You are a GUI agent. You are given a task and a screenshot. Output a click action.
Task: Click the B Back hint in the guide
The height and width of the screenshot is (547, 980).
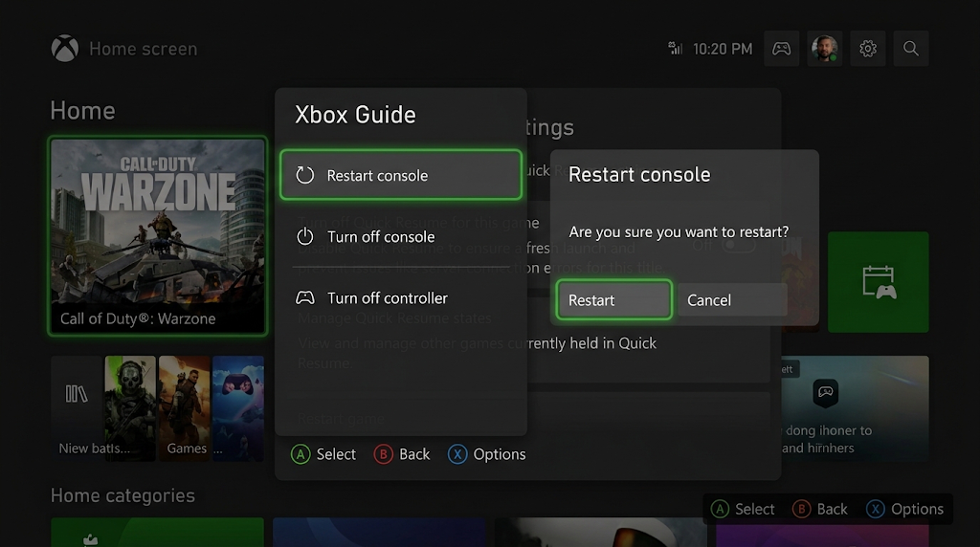(402, 454)
